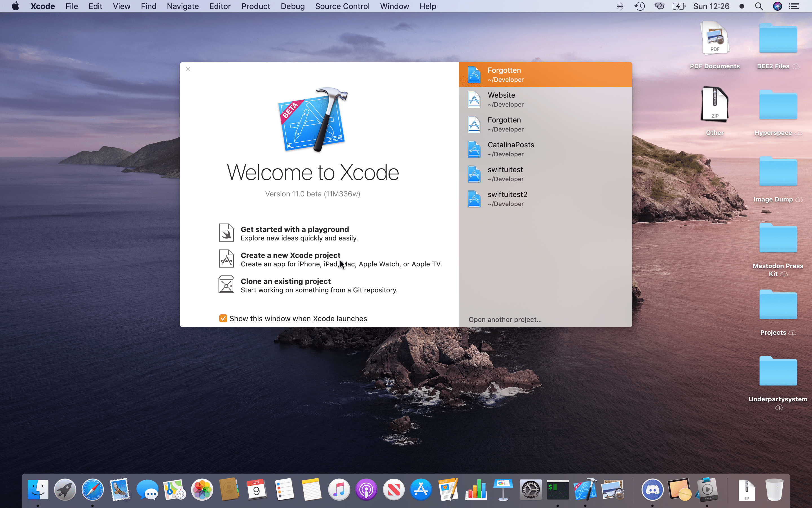Select the swiftuitest2 recent project
The height and width of the screenshot is (508, 812).
(x=545, y=199)
